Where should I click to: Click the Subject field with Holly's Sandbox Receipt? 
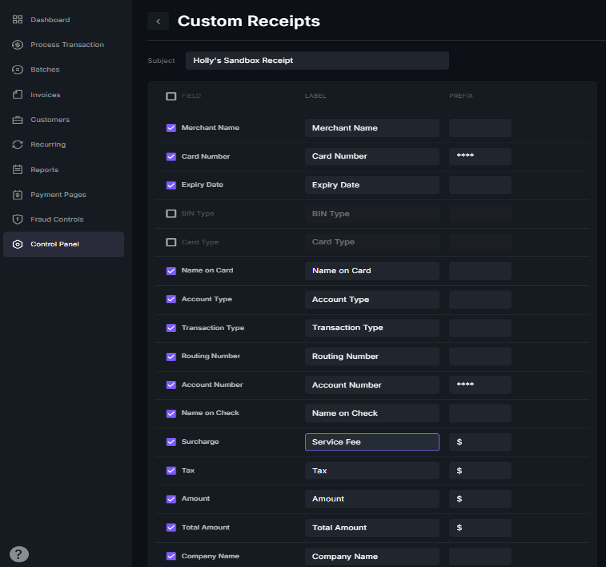coord(316,61)
